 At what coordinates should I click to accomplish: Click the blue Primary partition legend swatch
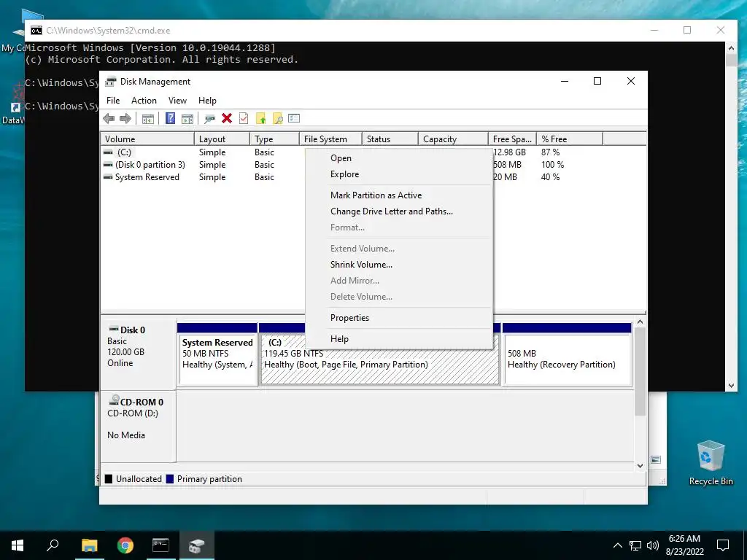pyautogui.click(x=169, y=479)
